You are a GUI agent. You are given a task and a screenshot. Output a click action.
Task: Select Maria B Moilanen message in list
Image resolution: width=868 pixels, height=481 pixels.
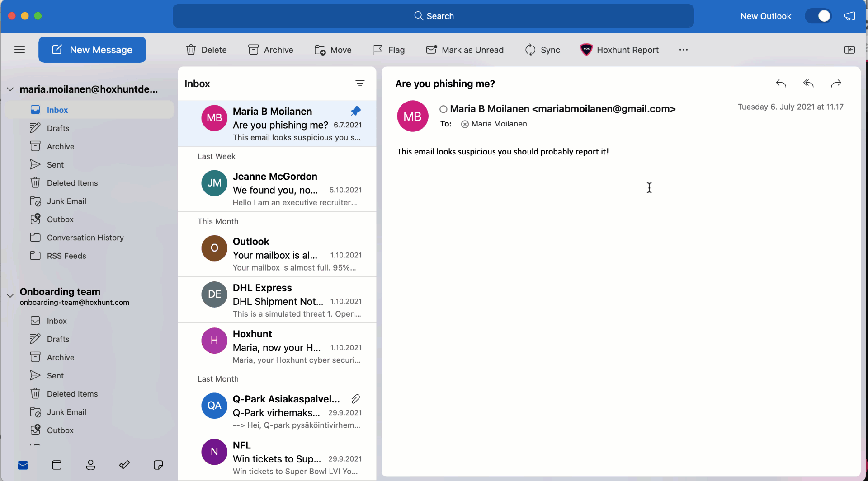click(277, 123)
